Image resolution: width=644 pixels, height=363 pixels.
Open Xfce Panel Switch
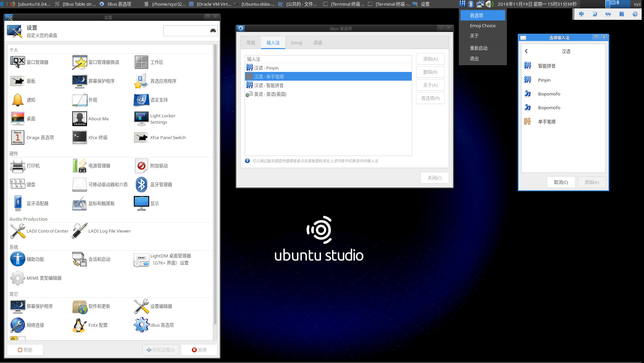[x=160, y=137]
